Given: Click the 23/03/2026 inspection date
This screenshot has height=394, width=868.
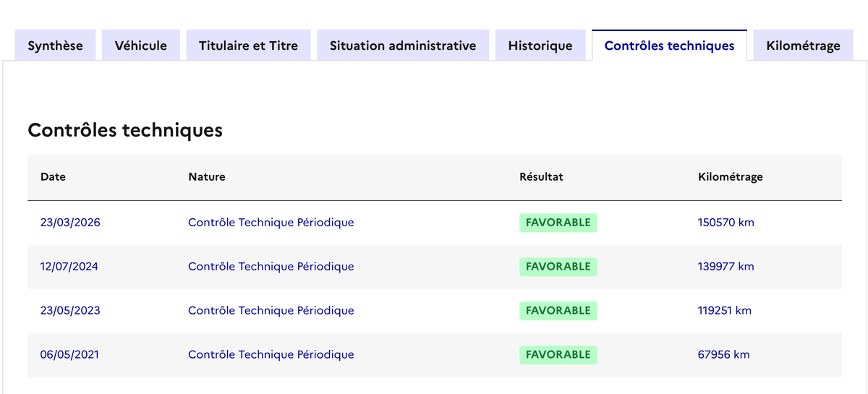Looking at the screenshot, I should (70, 223).
